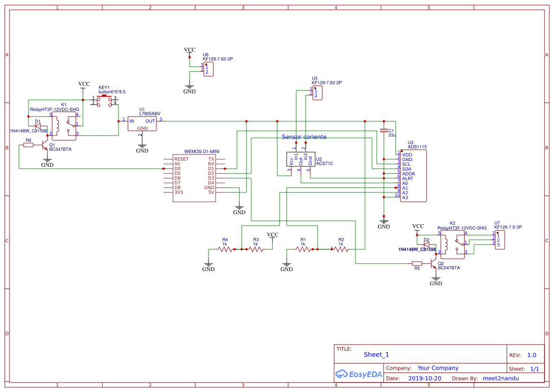The image size is (554, 392).
Task: Click the 33u capacitor value
Action: tap(392, 135)
